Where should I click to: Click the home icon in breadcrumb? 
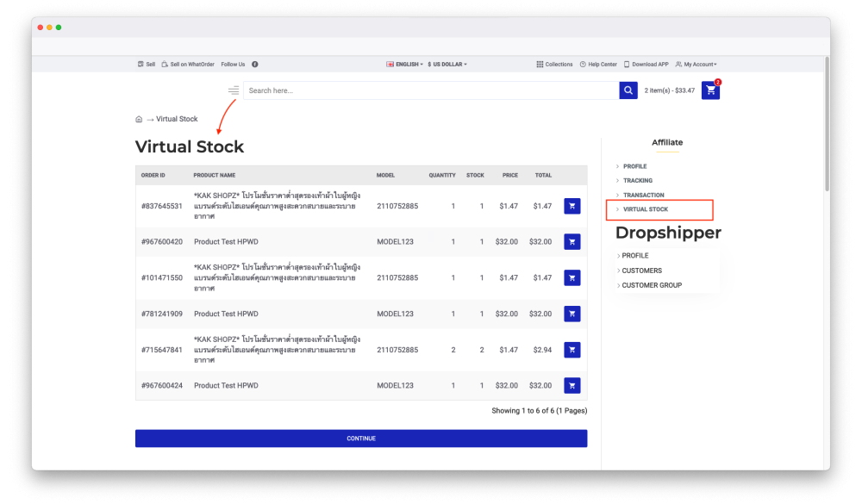tap(139, 120)
